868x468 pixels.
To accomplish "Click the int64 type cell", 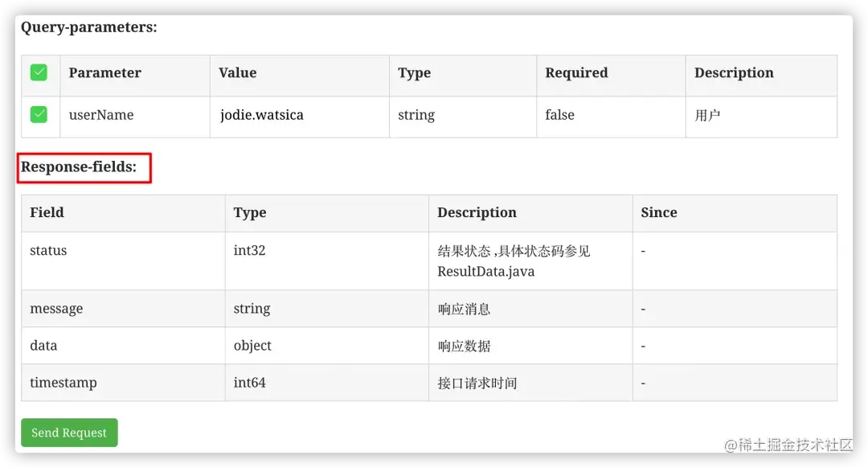I will pyautogui.click(x=326, y=383).
